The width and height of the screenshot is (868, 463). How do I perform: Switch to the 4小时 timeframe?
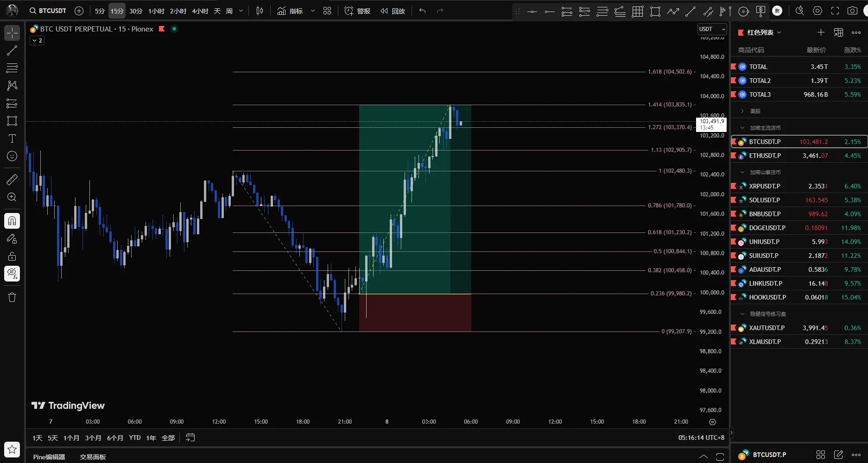200,11
